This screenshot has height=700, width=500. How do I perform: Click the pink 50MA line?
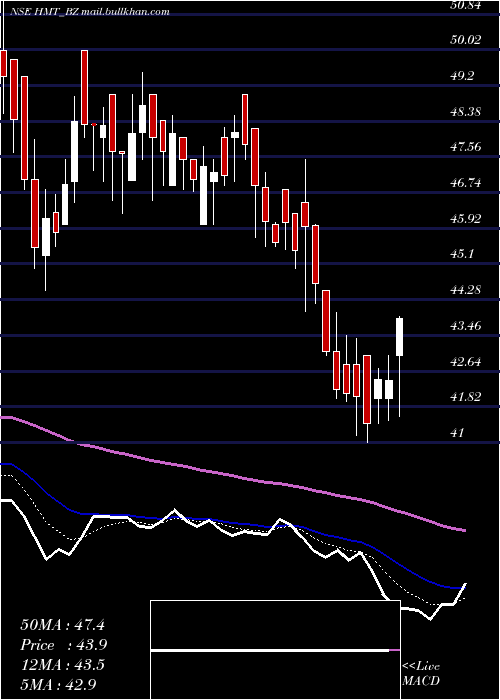pyautogui.click(x=232, y=474)
